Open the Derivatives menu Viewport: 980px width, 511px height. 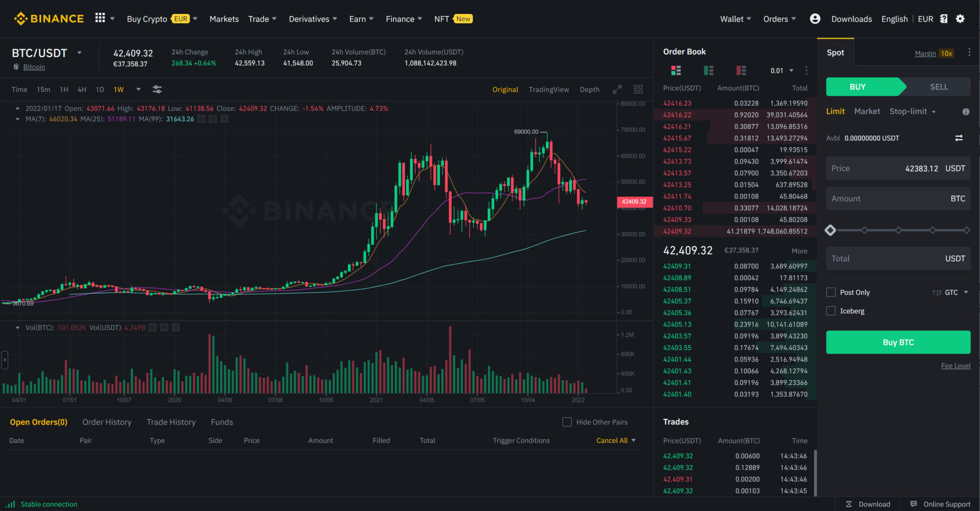(313, 19)
